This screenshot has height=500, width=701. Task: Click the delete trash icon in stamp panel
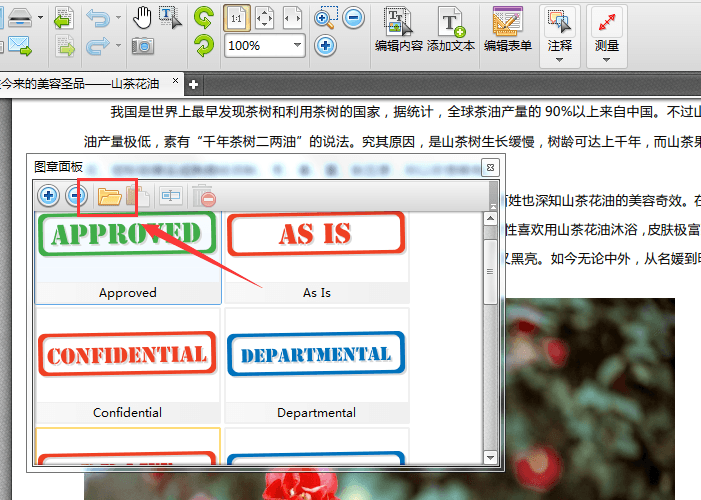pyautogui.click(x=204, y=195)
